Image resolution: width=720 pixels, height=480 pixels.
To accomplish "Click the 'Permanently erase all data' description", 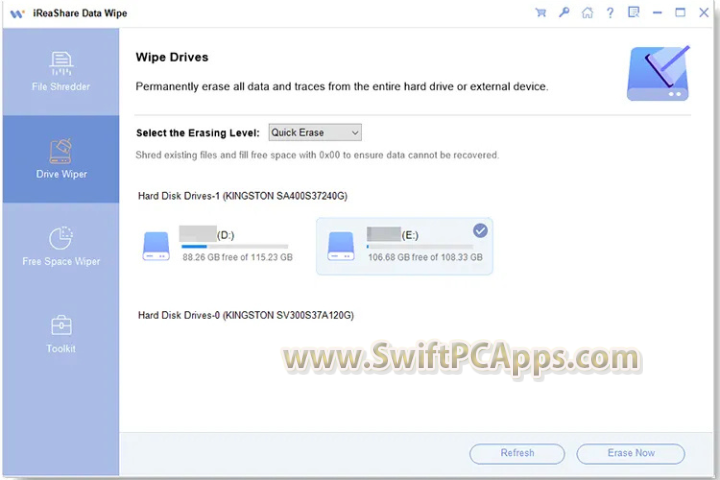I will [342, 86].
